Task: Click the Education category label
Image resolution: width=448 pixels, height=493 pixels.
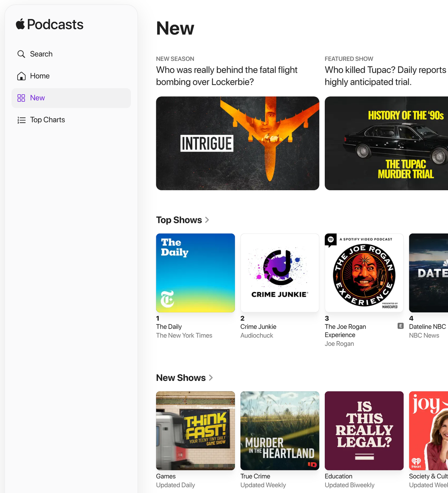Action: 338,476
